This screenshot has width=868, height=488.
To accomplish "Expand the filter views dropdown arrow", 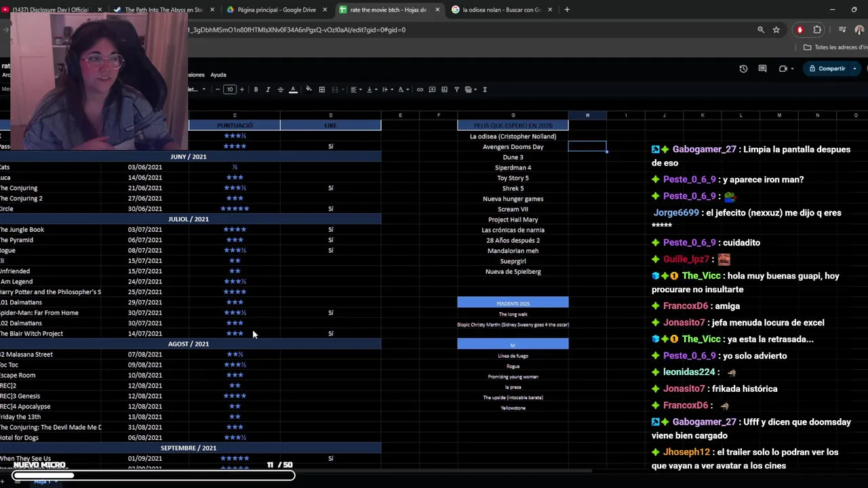I will (x=475, y=89).
